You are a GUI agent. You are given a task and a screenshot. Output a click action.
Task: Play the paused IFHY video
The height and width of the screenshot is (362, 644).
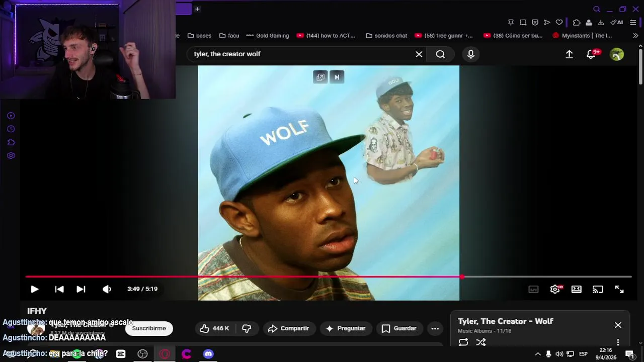34,289
